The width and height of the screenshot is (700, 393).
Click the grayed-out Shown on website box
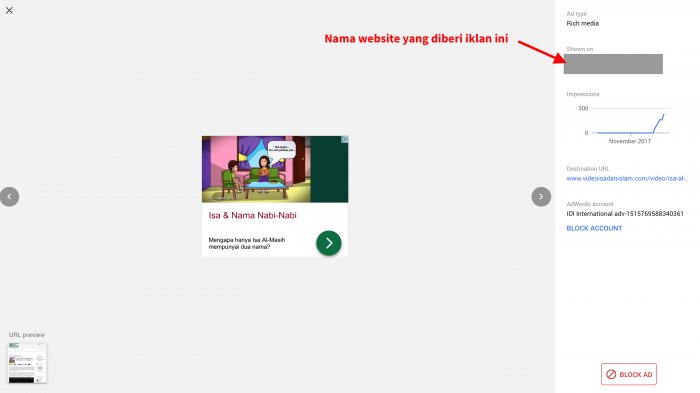(613, 64)
